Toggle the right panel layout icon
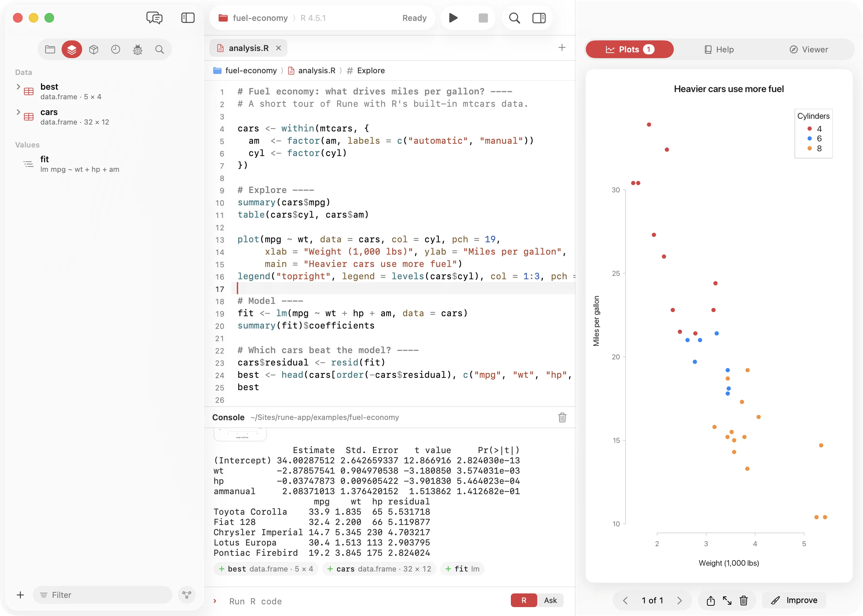 click(539, 18)
